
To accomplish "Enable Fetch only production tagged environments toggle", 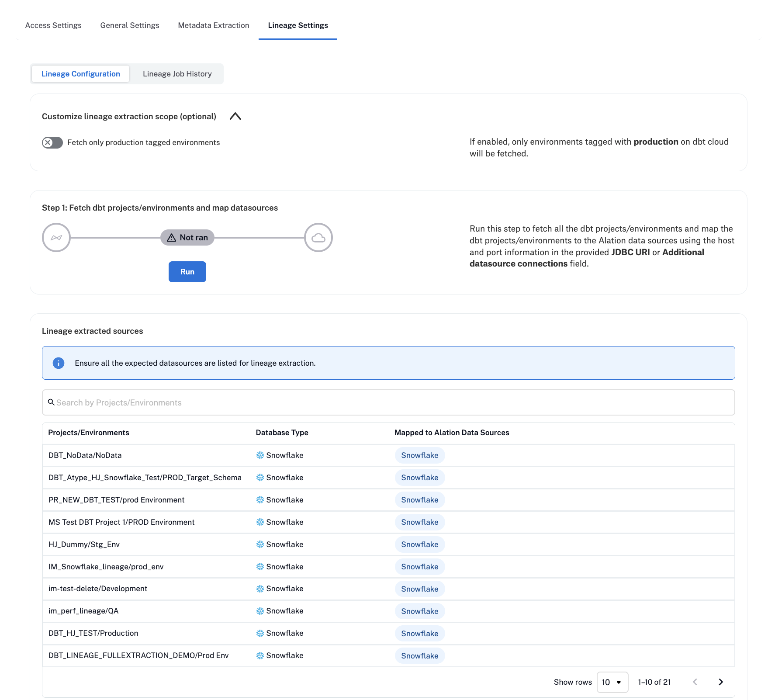I will pos(52,142).
